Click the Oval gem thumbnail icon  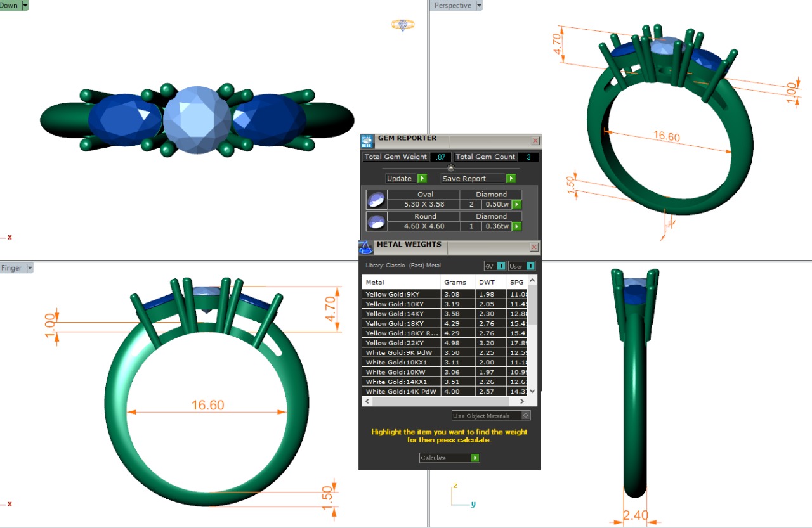(x=376, y=200)
